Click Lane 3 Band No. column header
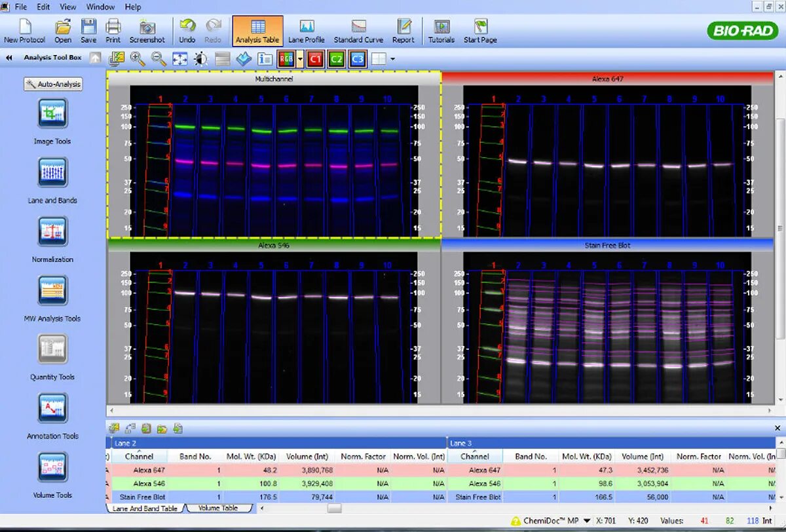Viewport: 786px width, 532px height. pos(531,457)
